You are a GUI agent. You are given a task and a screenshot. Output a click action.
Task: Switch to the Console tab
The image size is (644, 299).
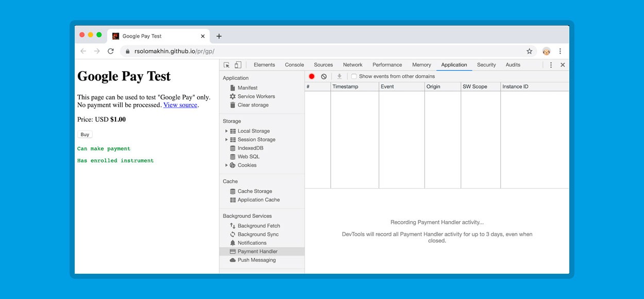point(294,65)
